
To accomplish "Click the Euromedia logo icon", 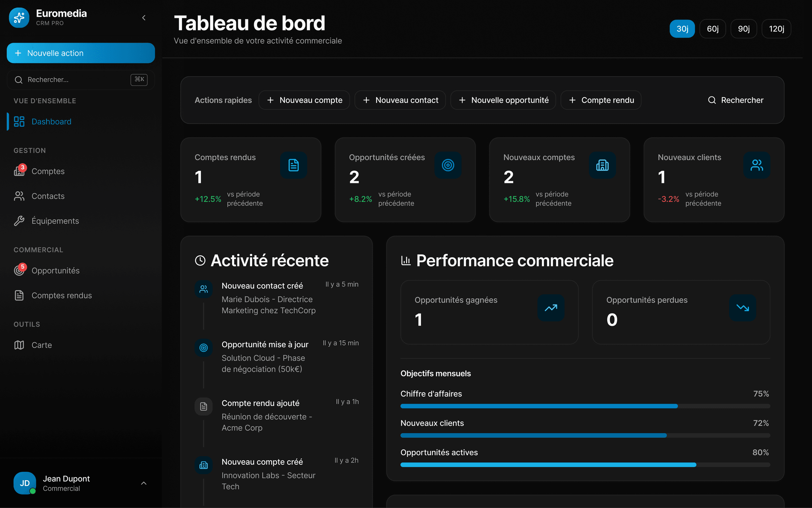I will [x=19, y=18].
